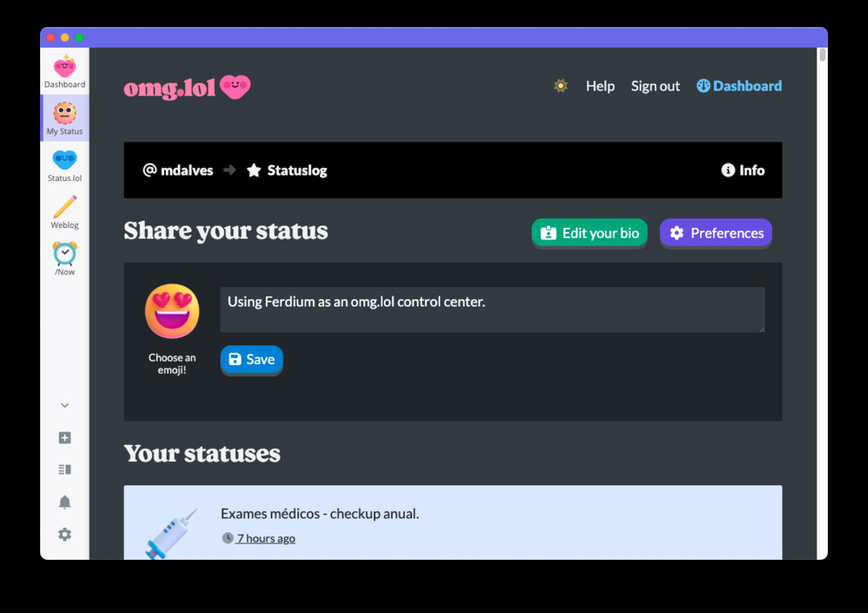Viewport: 868px width, 613px height.
Task: Choose an emoji for the status
Action: [x=172, y=312]
